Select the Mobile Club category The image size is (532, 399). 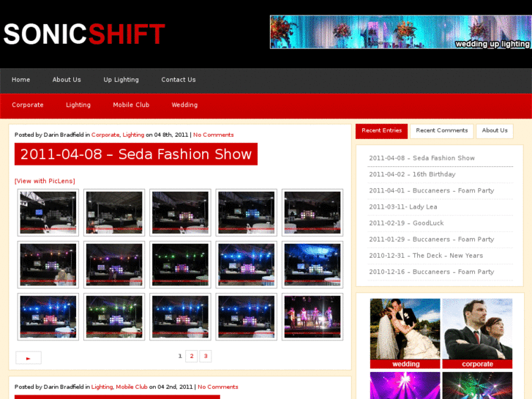tap(131, 105)
